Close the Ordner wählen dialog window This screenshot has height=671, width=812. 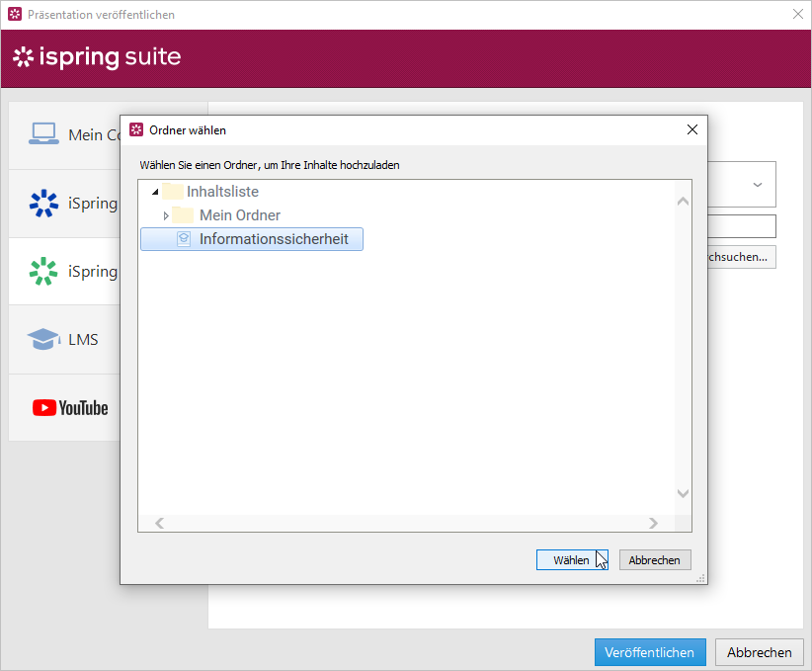(692, 129)
